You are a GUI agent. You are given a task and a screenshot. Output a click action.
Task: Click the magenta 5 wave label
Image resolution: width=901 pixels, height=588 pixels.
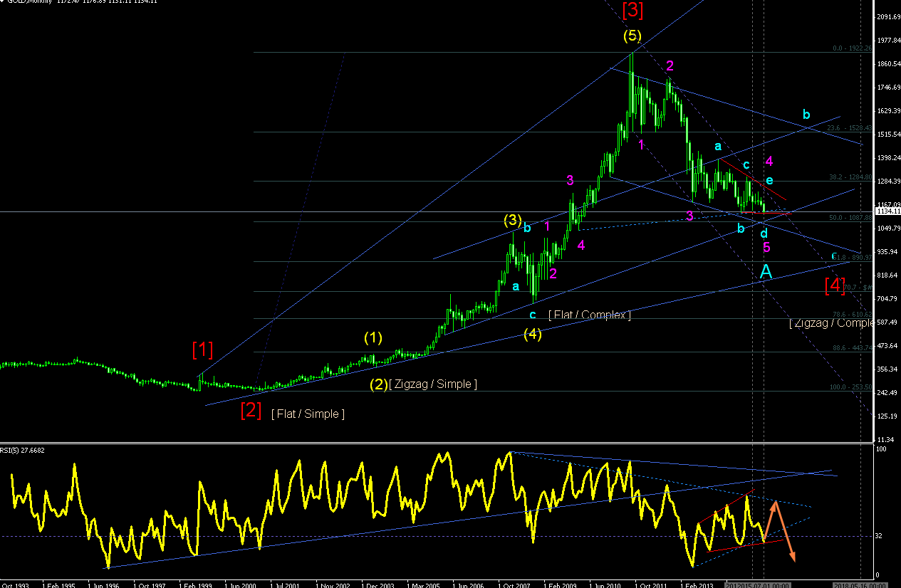point(766,248)
